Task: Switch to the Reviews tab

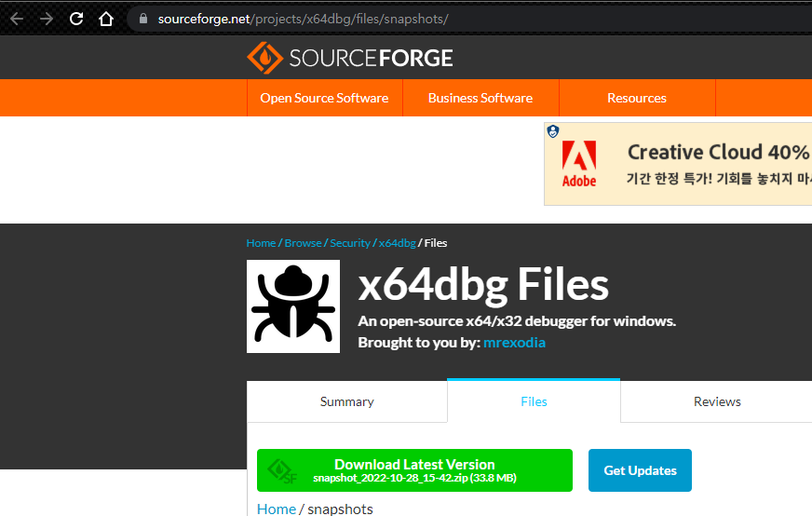Action: click(x=717, y=401)
